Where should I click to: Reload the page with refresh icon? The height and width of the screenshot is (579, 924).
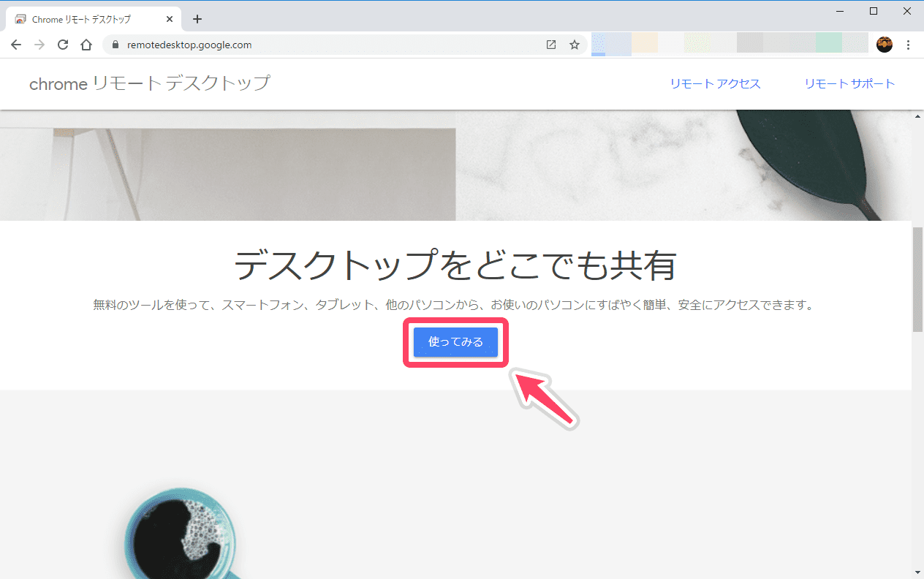pos(63,45)
